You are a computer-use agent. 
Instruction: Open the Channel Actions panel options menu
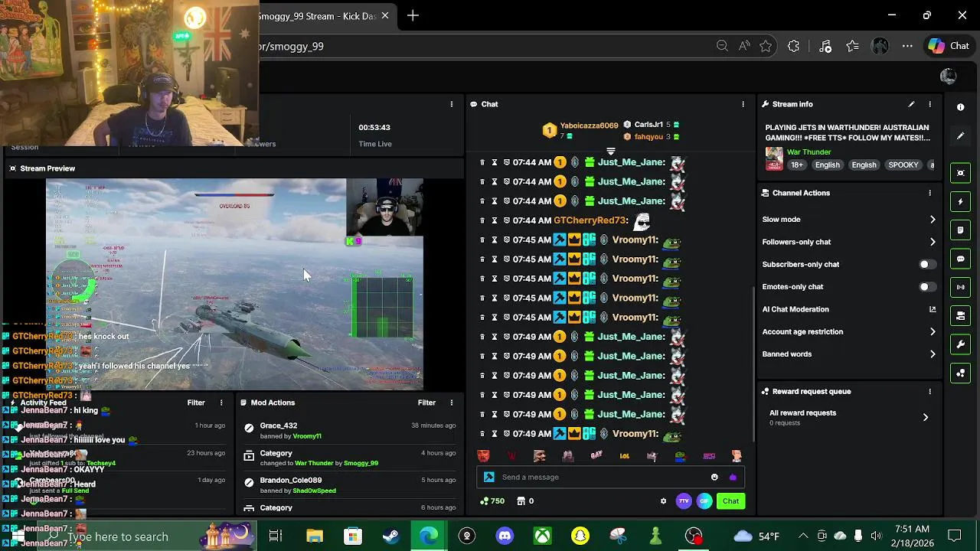tap(930, 193)
